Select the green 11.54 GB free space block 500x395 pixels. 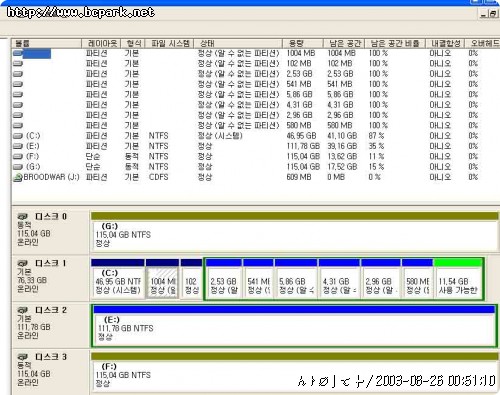(458, 279)
